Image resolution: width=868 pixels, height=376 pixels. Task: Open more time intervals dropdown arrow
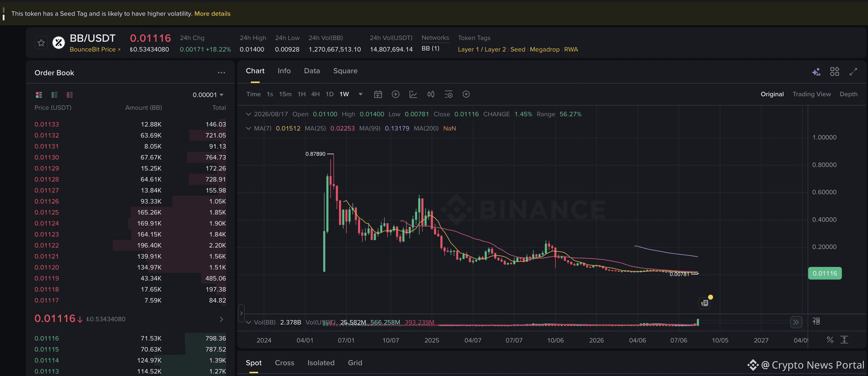click(x=361, y=94)
